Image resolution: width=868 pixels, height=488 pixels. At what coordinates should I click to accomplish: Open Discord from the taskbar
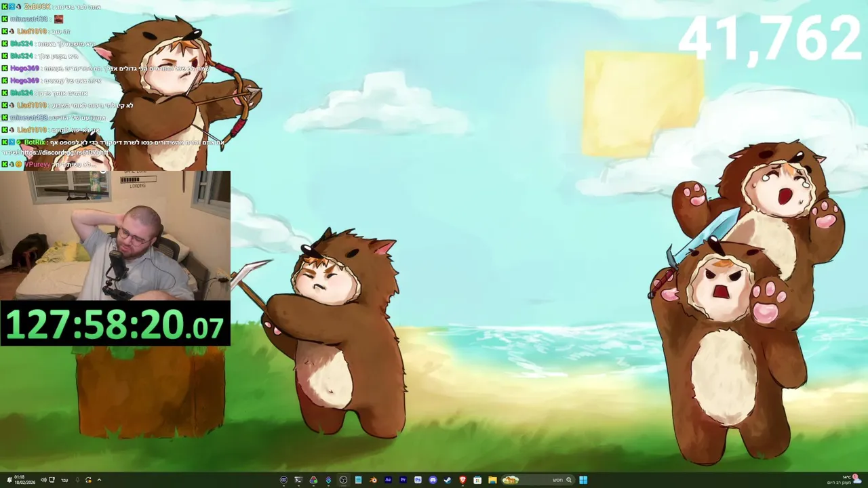pos(433,480)
